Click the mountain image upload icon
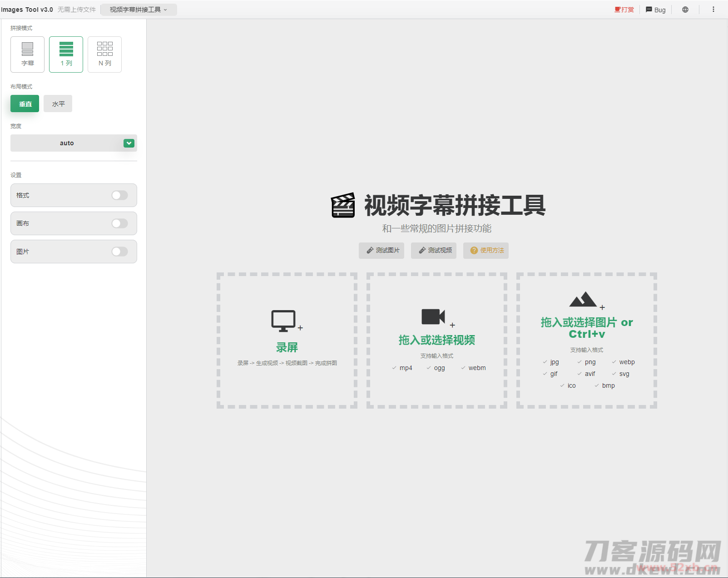The image size is (728, 578). (583, 300)
